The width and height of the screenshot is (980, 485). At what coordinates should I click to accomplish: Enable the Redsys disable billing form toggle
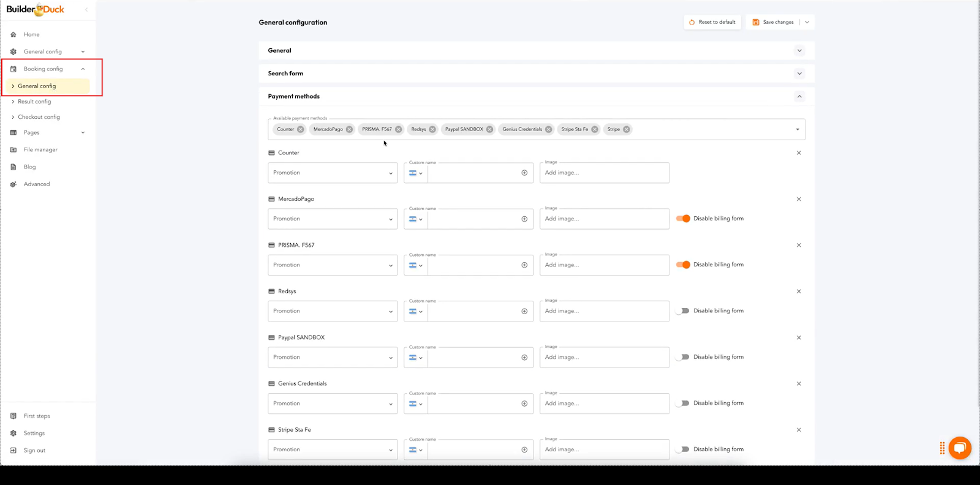[x=683, y=311]
